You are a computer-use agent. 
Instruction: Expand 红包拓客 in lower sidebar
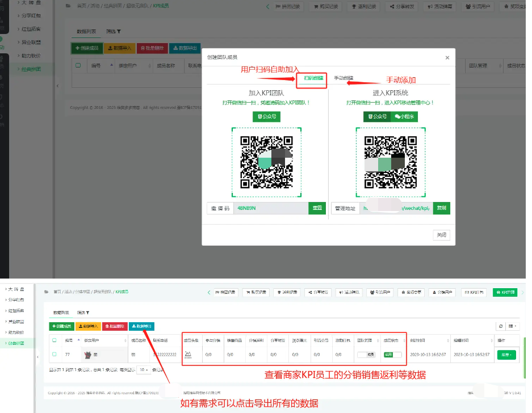coord(16,311)
